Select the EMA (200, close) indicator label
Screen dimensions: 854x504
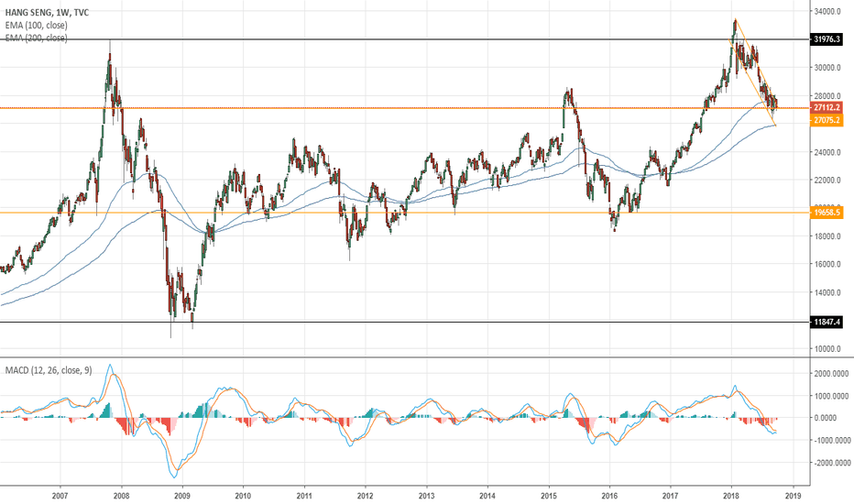click(37, 38)
